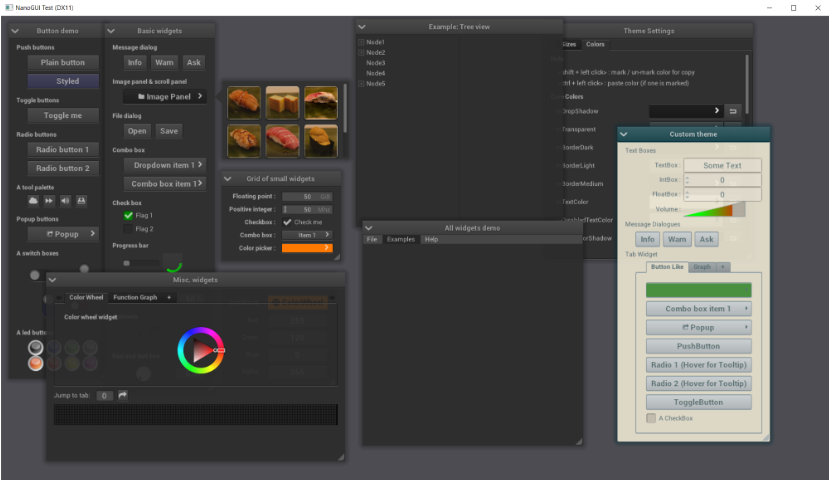Click the icon button right of DropShadow color

[732, 110]
